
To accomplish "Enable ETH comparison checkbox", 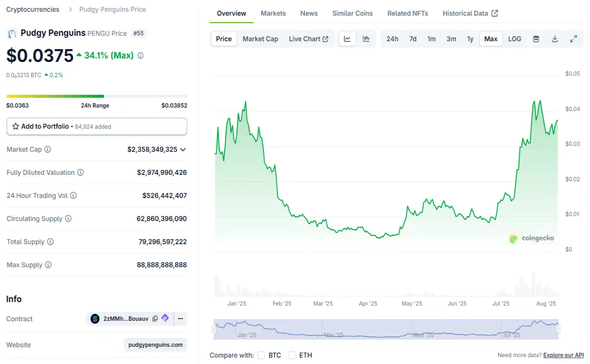I will (x=292, y=355).
